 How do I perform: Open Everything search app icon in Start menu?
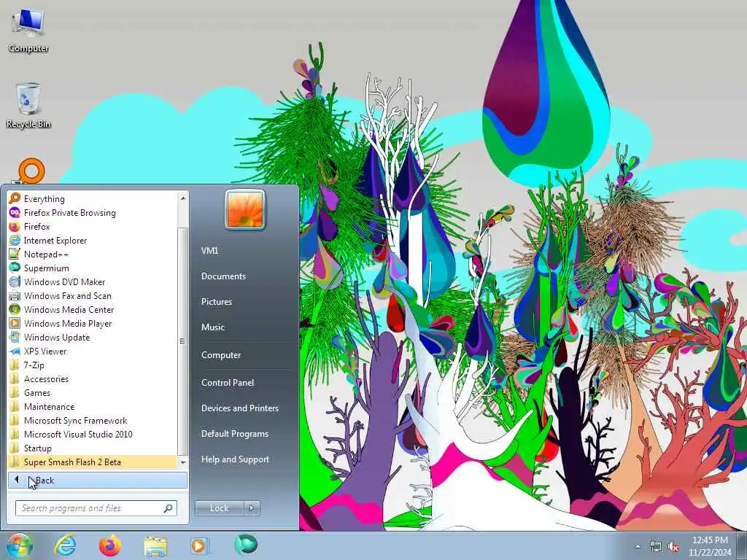pos(15,198)
